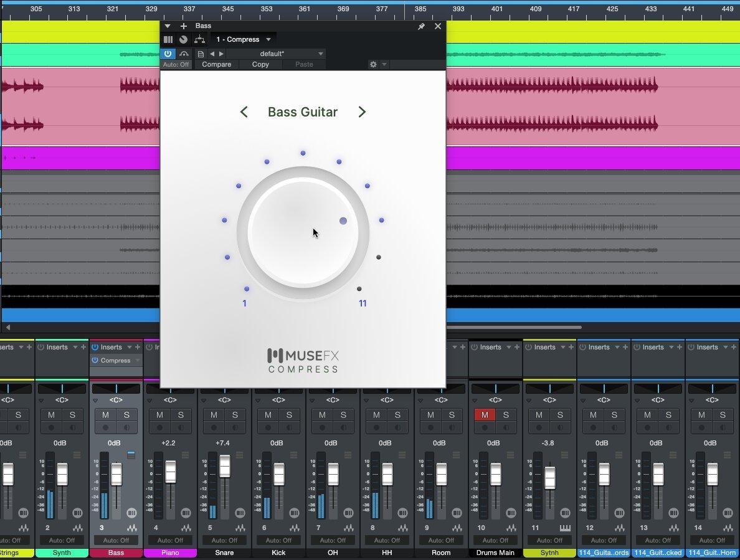Load next preset with right arrow
This screenshot has width=740, height=560.
point(221,54)
